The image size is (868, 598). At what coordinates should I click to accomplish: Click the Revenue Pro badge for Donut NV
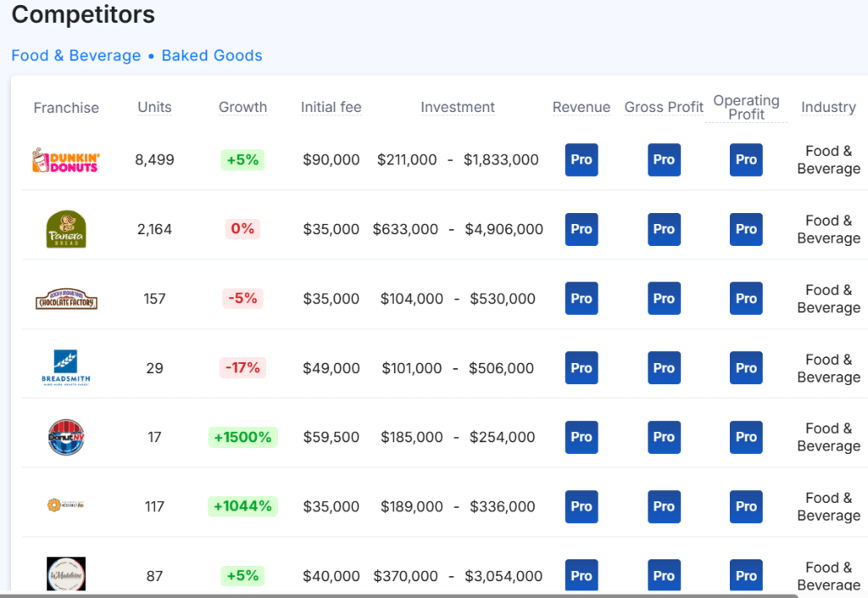pos(581,438)
